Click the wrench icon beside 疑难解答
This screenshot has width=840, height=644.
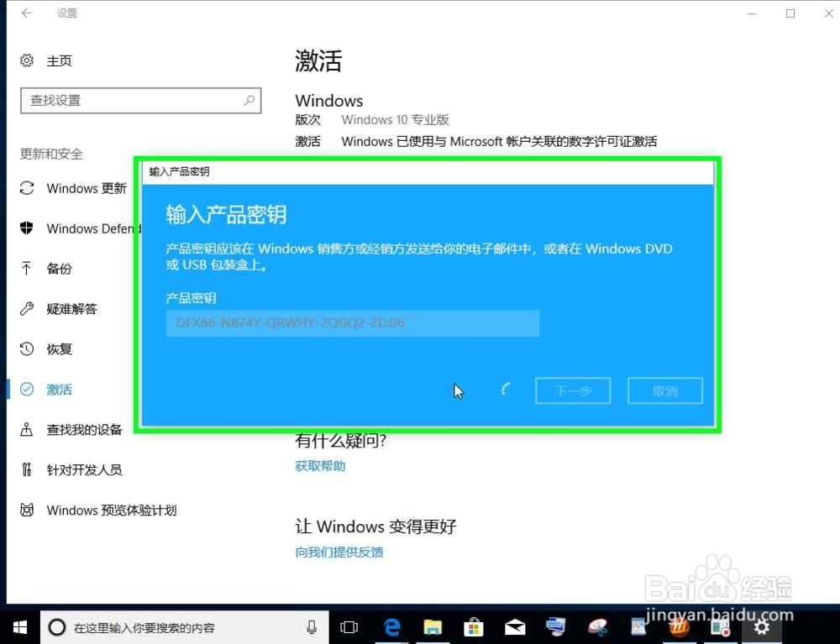[27, 308]
